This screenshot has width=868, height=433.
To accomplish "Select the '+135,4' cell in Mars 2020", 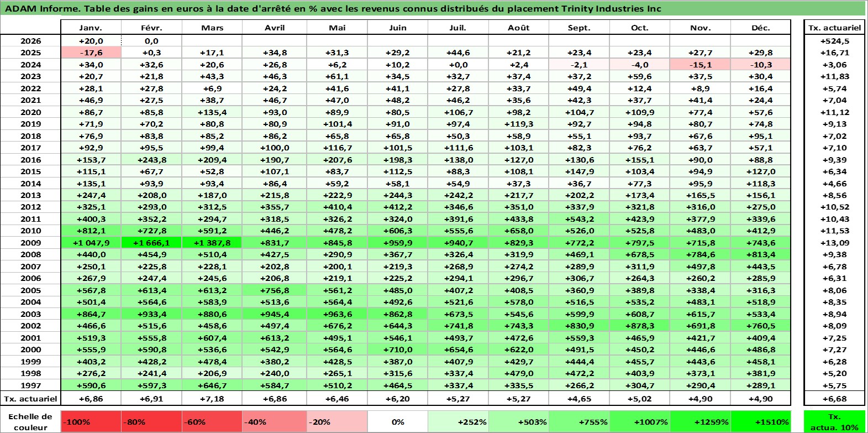I will click(x=212, y=112).
